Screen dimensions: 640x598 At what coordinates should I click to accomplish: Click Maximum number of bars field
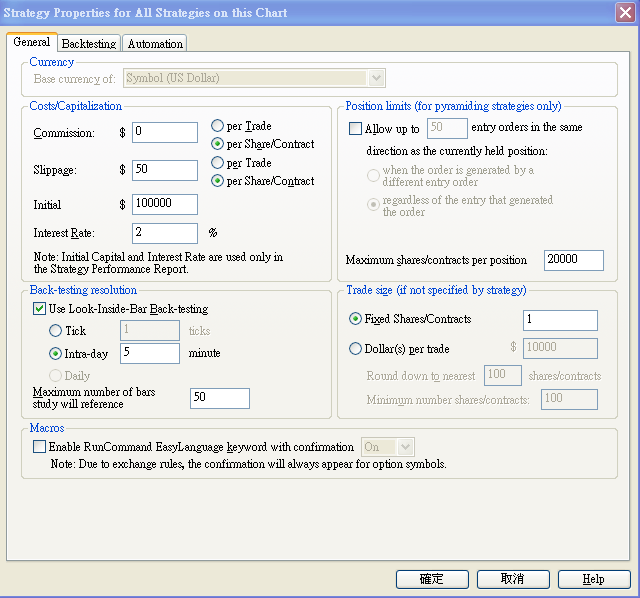coord(220,398)
